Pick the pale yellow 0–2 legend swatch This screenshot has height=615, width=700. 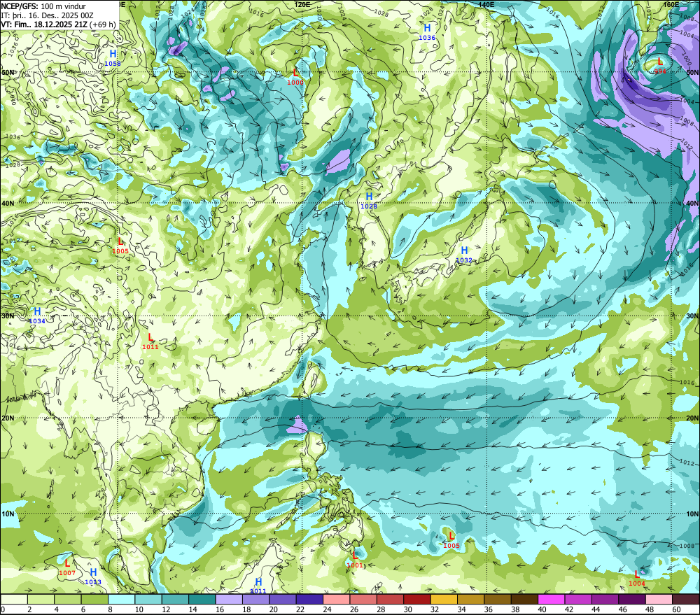14,599
